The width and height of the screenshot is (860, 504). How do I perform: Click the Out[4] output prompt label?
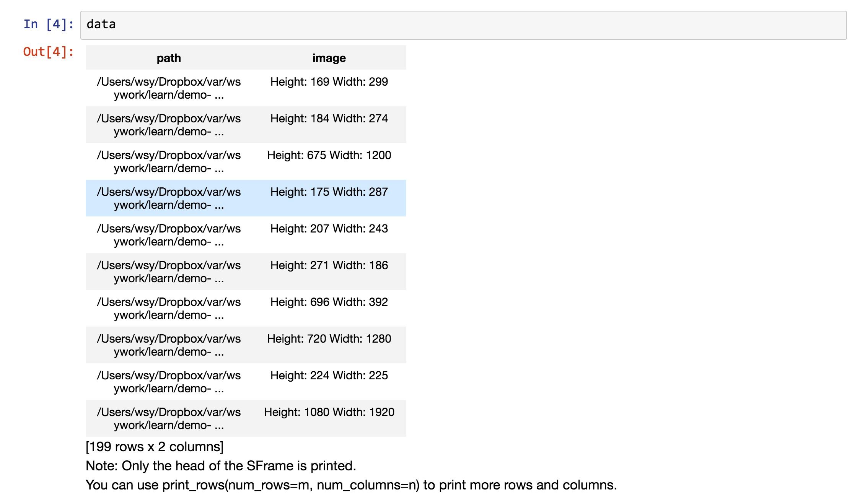tap(49, 52)
